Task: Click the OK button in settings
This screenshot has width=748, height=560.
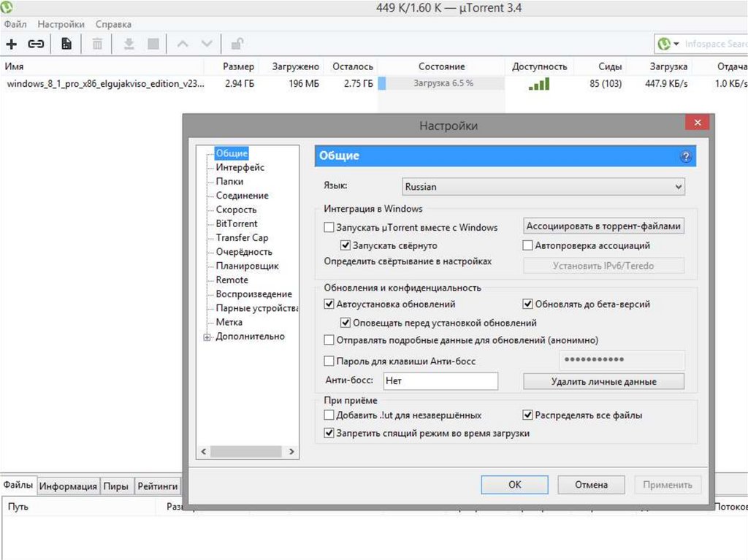Action: point(514,484)
